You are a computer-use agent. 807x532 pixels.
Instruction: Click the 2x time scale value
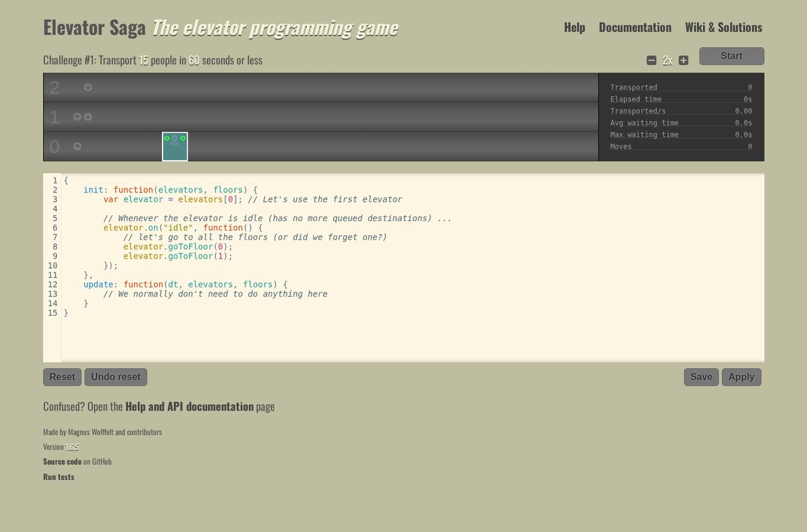[667, 60]
